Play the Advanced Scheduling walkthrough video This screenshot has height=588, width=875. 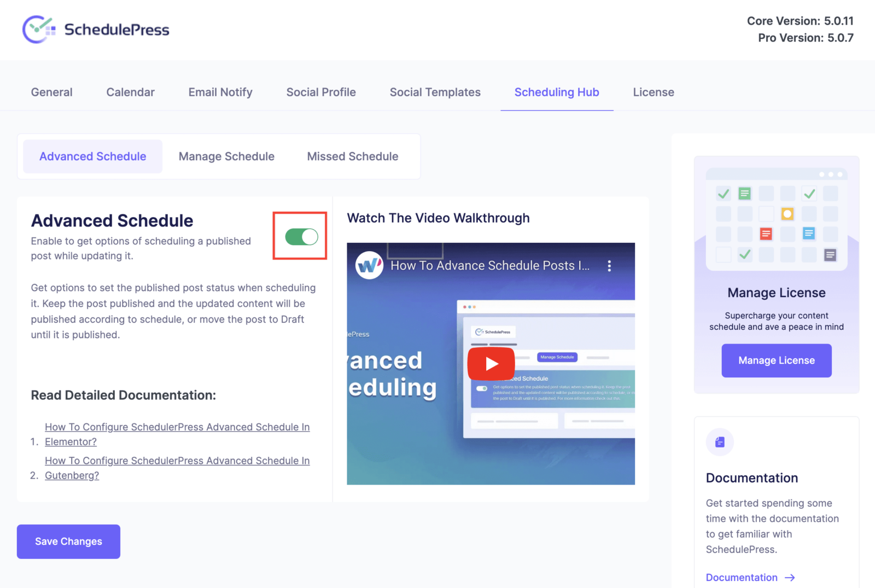[x=491, y=363]
